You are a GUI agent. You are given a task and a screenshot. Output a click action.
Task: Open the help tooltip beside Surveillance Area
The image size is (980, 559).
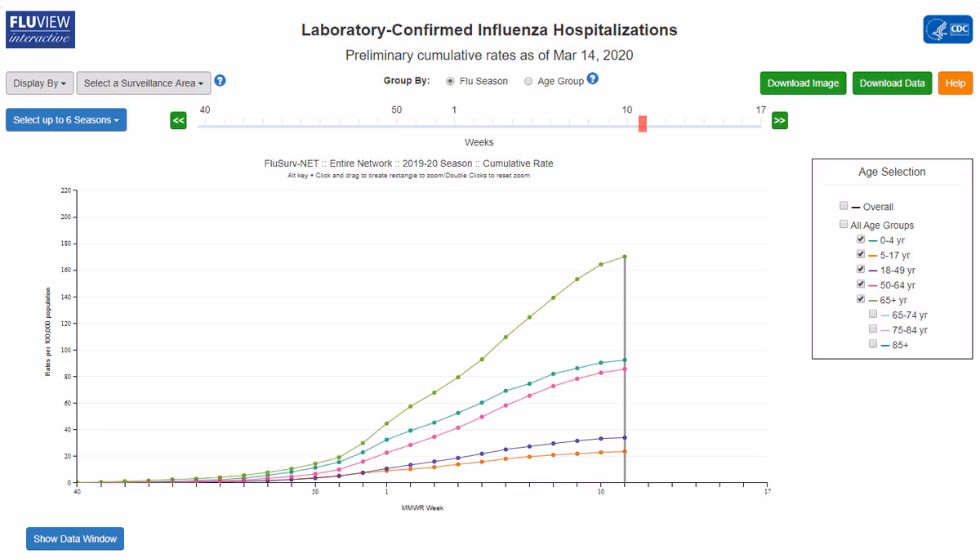tap(219, 81)
